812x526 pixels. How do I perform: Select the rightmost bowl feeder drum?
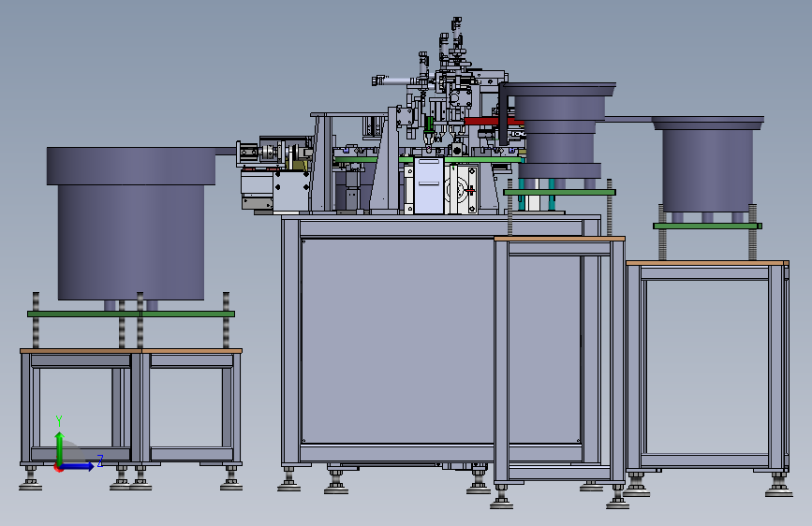coord(707,165)
